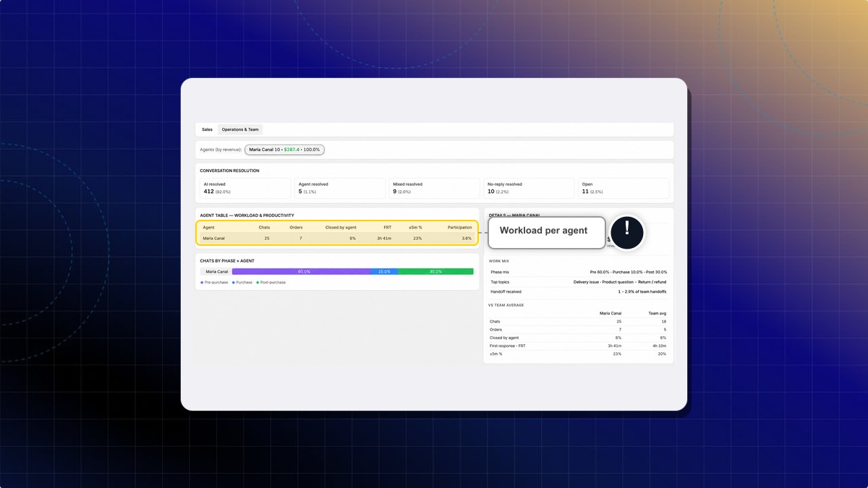This screenshot has width=868, height=488.
Task: Sort agent table by Closed by agent header
Action: pyautogui.click(x=341, y=228)
